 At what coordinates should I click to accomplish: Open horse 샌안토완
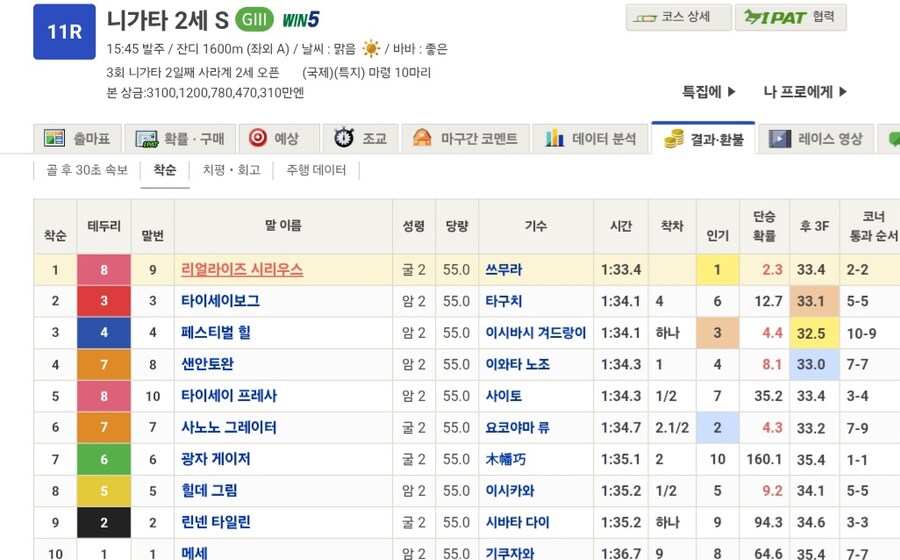207,364
